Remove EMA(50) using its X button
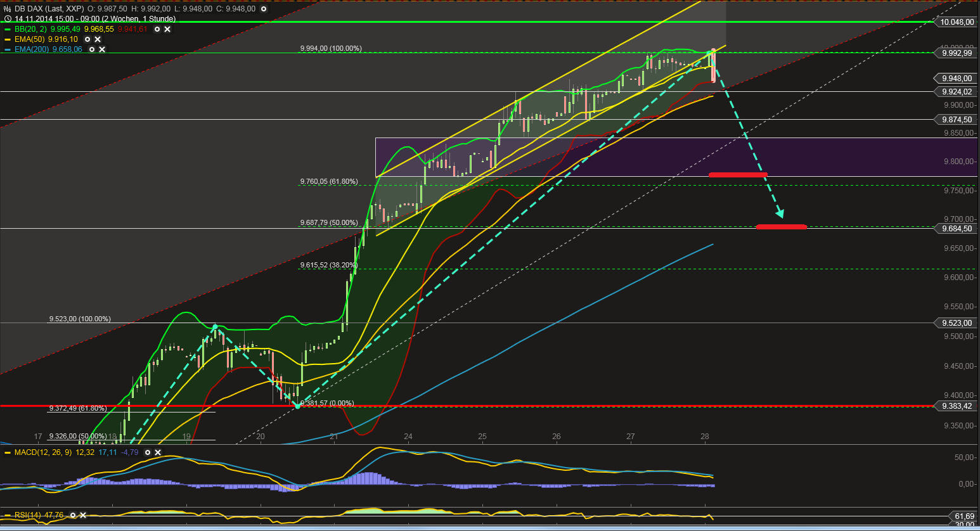Viewport: 980px width, 531px height. pyautogui.click(x=98, y=39)
